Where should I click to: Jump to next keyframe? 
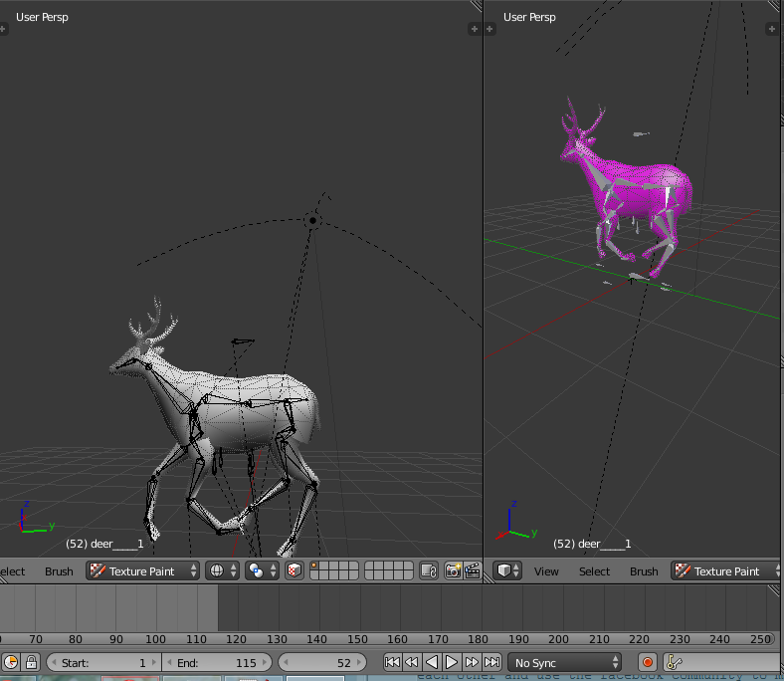(x=472, y=662)
